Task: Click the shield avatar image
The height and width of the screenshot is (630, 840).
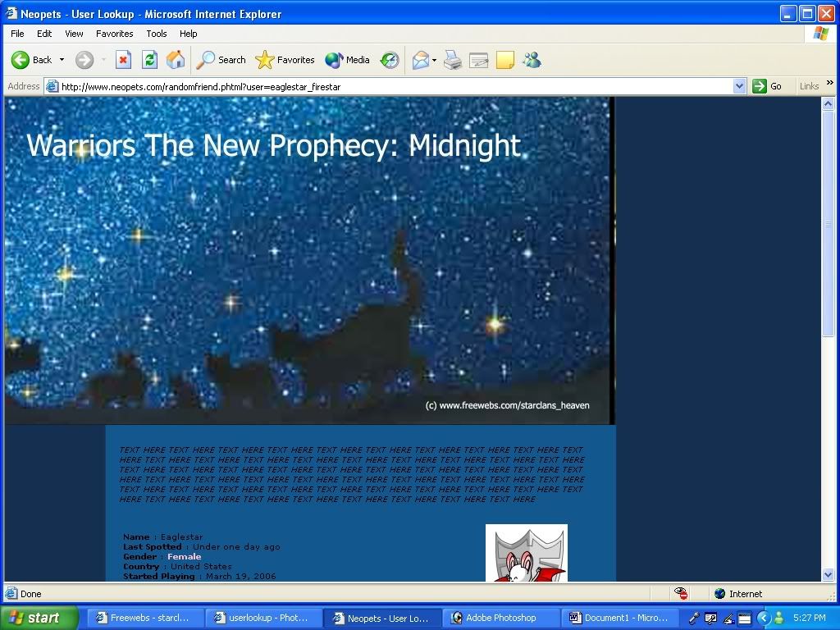Action: 526,553
